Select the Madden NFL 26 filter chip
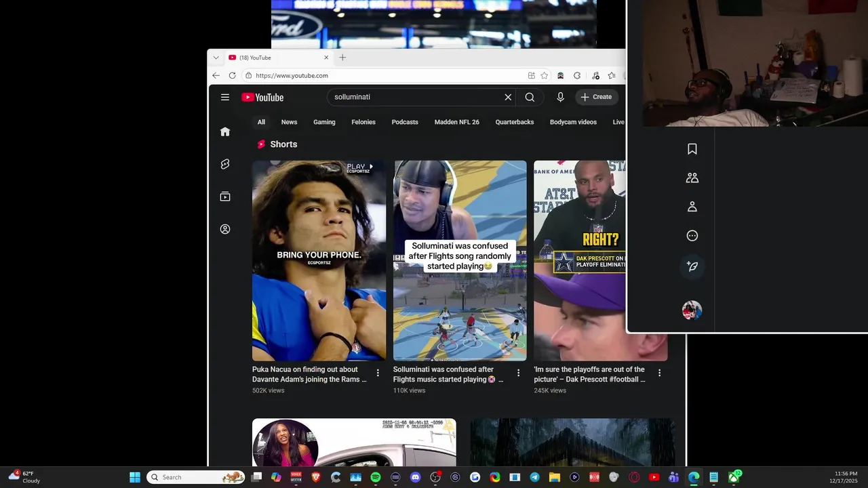Viewport: 868px width, 488px height. click(456, 122)
